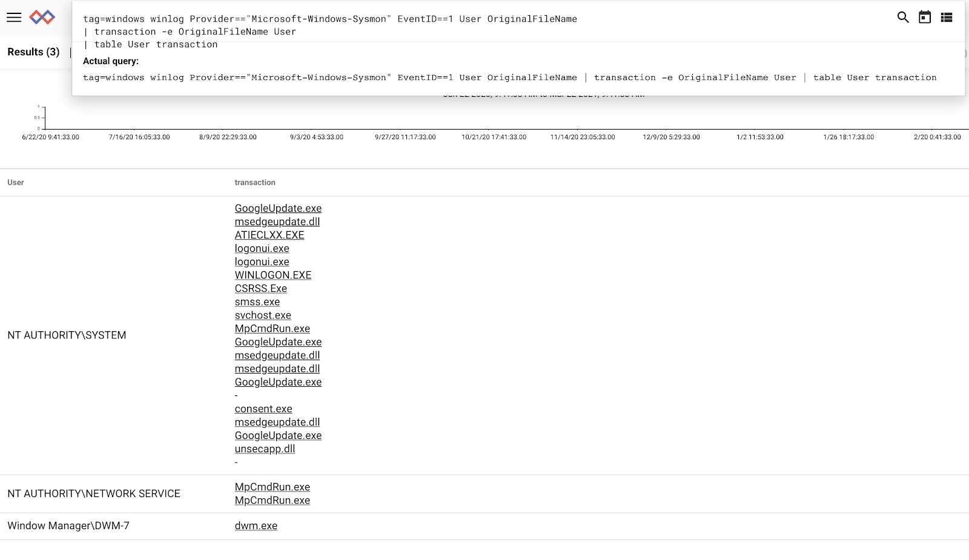Sort by the User column header
Screen dimensions: 969x560
tap(16, 182)
